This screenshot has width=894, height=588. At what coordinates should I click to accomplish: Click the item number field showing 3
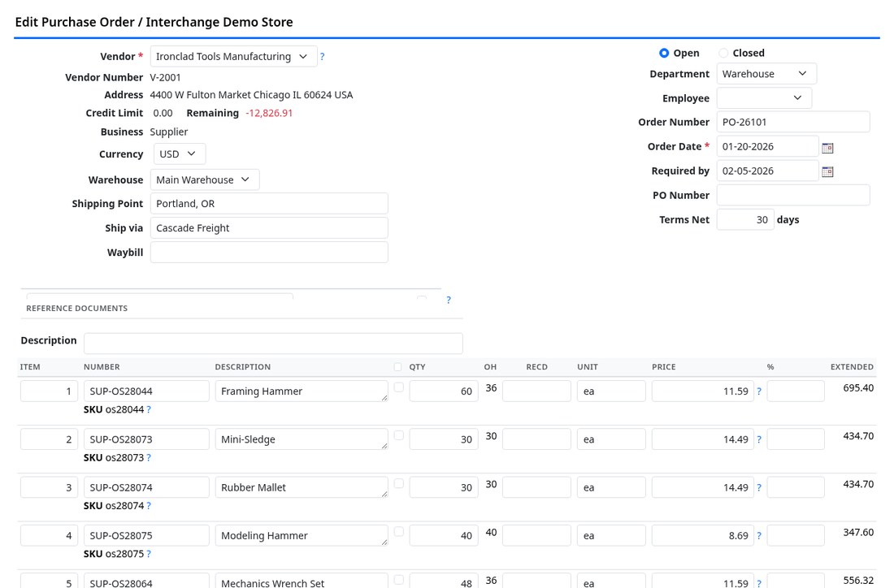[49, 488]
